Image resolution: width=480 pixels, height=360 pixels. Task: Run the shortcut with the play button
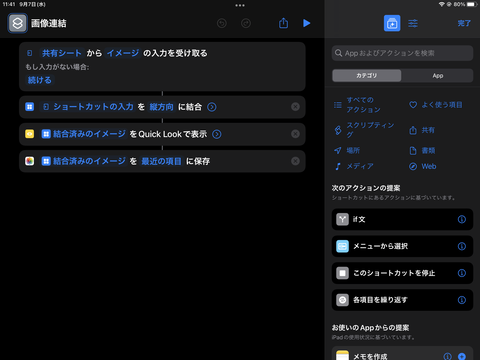(x=307, y=23)
